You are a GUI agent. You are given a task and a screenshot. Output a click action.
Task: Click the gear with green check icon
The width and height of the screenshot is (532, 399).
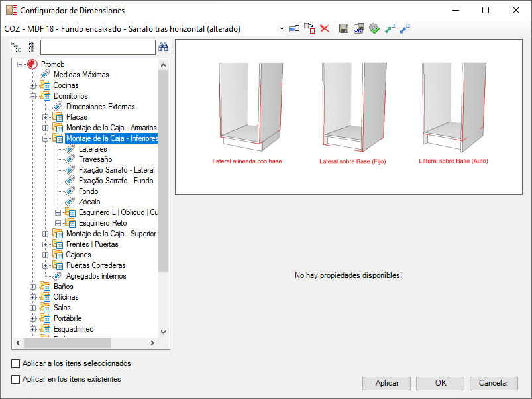tap(374, 28)
